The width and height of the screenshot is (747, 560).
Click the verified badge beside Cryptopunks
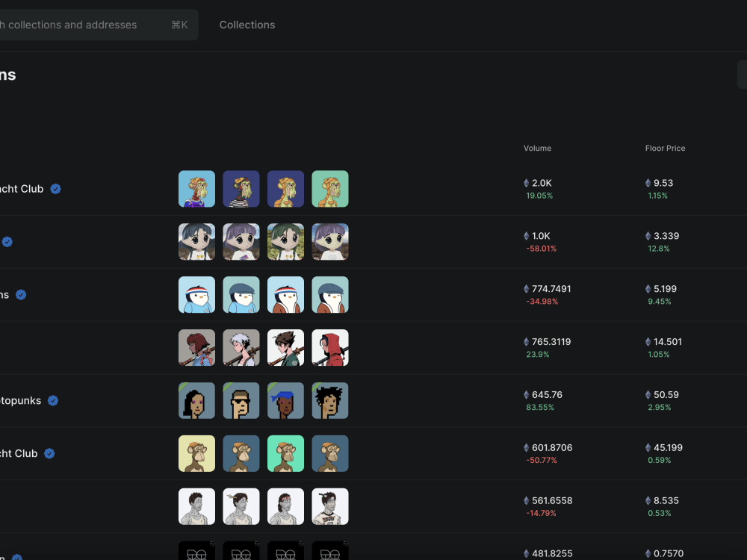coord(52,400)
